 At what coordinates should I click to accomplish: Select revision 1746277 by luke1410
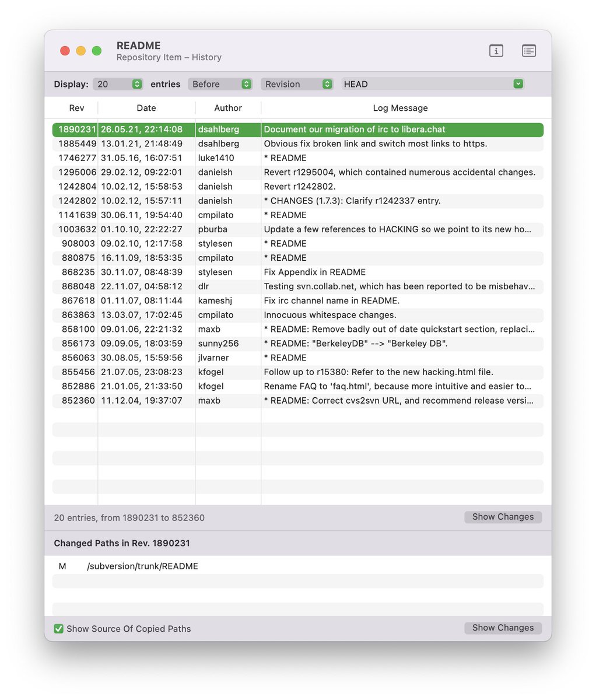tap(297, 158)
